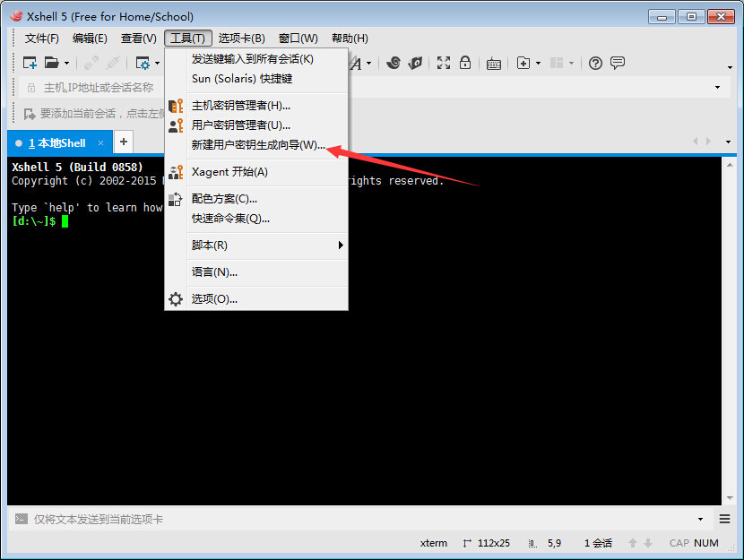Open 主机密钥管理者(H)...
744x560 pixels.
pos(256,105)
